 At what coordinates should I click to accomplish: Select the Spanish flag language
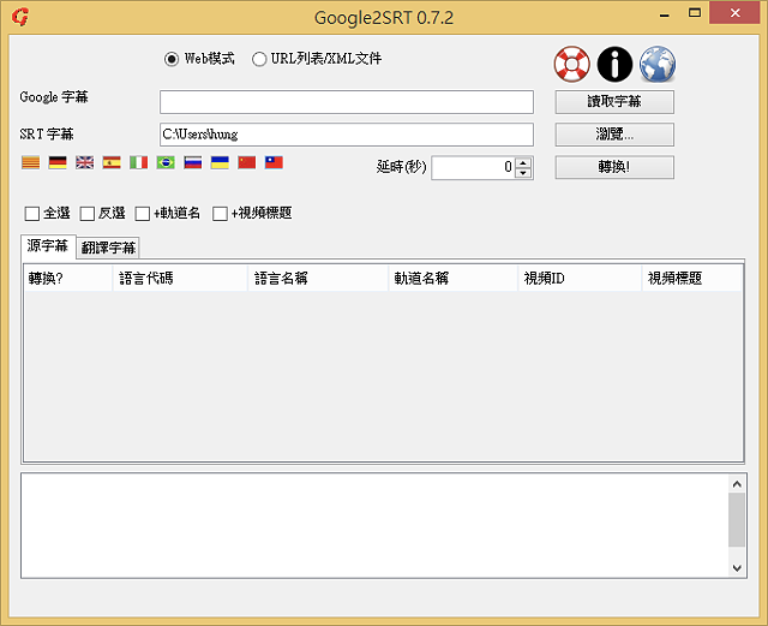tap(112, 162)
